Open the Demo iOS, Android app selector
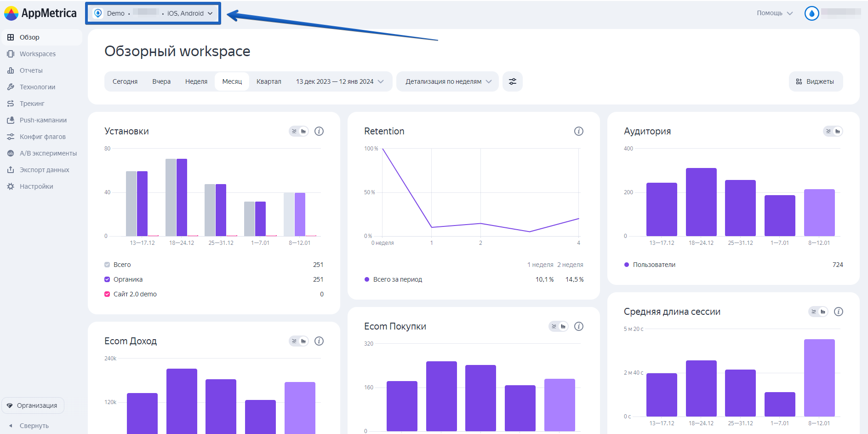Viewport: 868px width, 434px height. click(x=153, y=13)
